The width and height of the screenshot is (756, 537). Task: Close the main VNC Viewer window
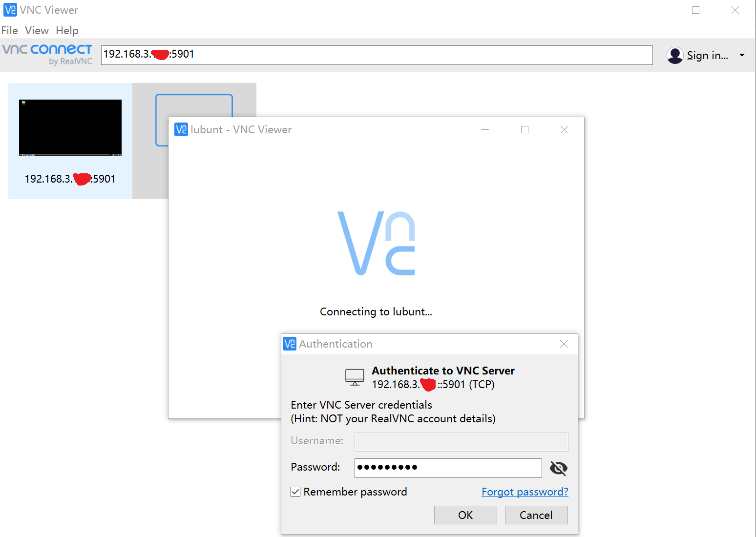click(x=735, y=10)
